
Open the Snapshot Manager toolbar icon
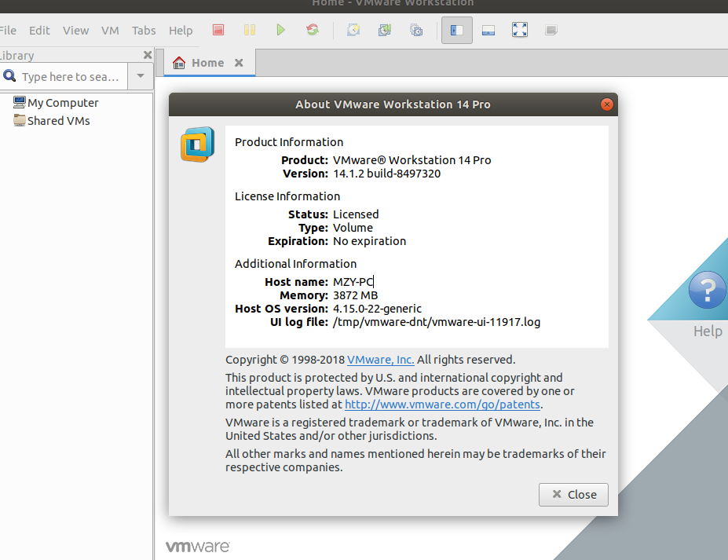pos(416,30)
